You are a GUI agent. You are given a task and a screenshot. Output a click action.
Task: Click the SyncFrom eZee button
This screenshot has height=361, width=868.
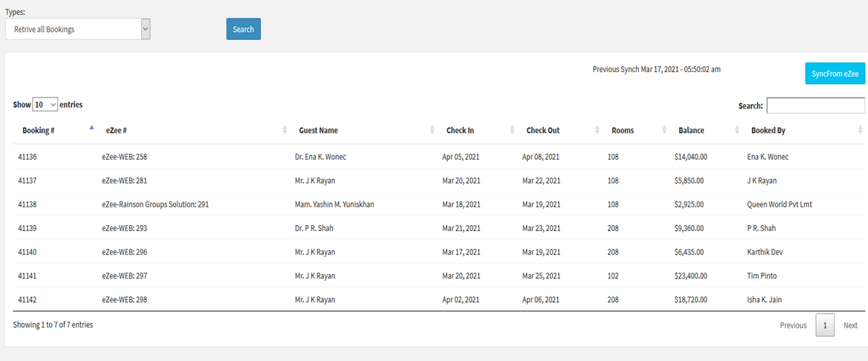835,73
